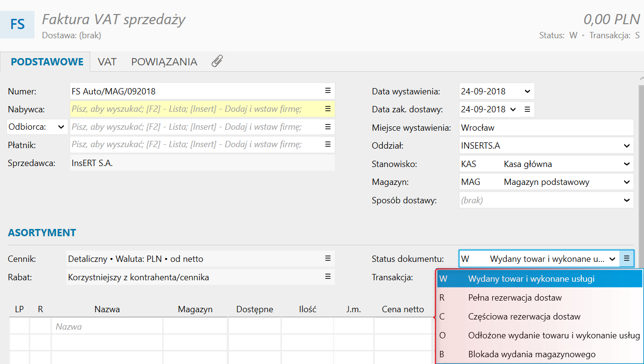Expand the Stanowisko dropdown

tap(627, 164)
